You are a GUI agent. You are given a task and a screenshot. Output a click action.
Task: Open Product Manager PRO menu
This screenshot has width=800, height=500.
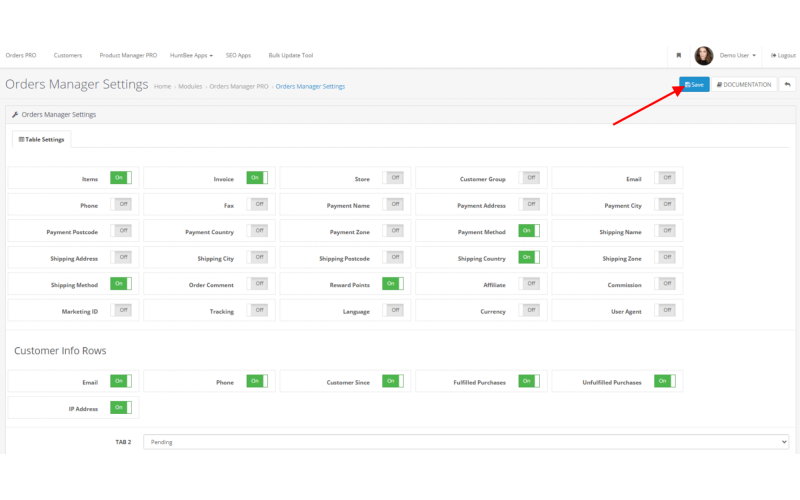pyautogui.click(x=128, y=55)
